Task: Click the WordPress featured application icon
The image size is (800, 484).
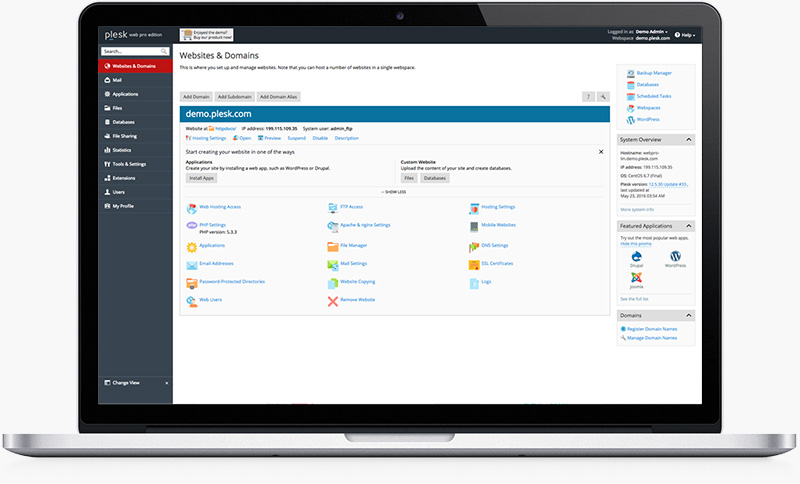Action: (x=676, y=256)
